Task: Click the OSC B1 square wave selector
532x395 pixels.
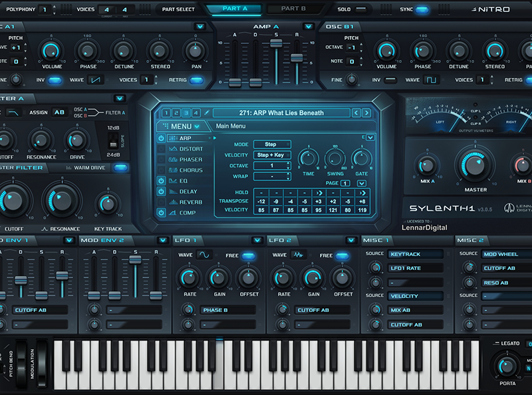Action: (x=431, y=80)
